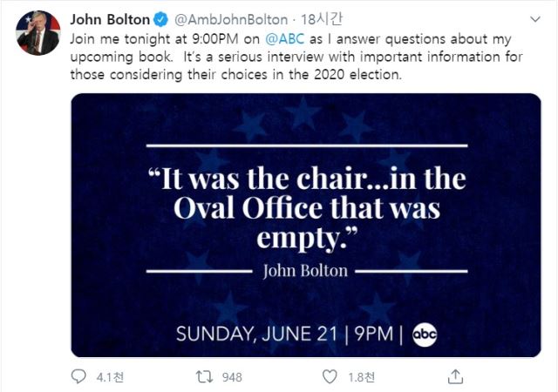This screenshot has height=392, width=558.
Task: Open the @ABC mention link
Action: (285, 39)
